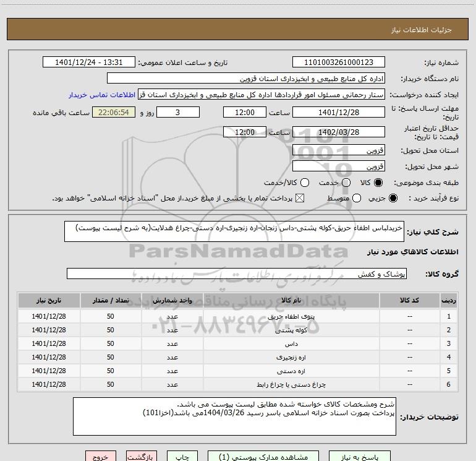Click the remaining days field showing 3
This screenshot has height=461, width=476.
pyautogui.click(x=178, y=112)
